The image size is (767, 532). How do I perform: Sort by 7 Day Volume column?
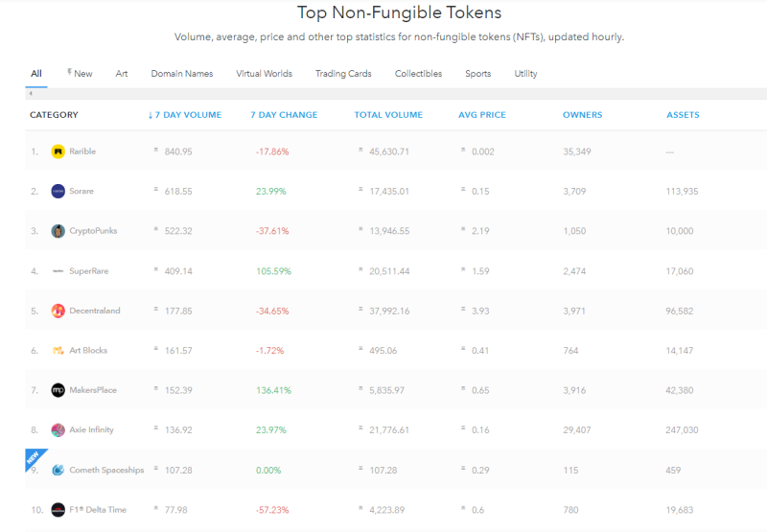pos(185,115)
